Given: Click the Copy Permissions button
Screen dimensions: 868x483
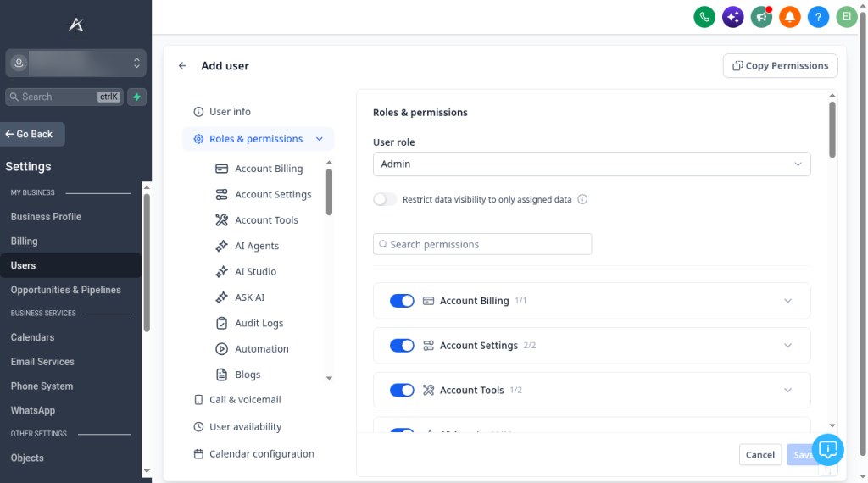Looking at the screenshot, I should pyautogui.click(x=780, y=66).
